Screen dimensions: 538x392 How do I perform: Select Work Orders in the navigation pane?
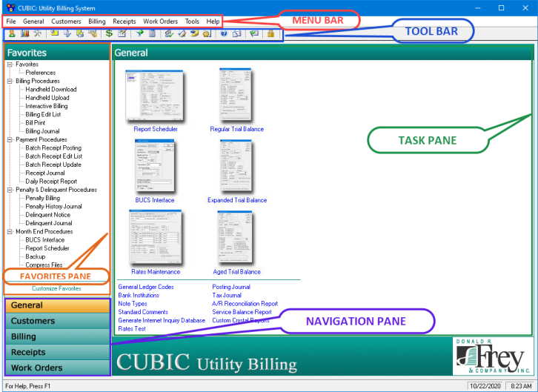pyautogui.click(x=58, y=368)
